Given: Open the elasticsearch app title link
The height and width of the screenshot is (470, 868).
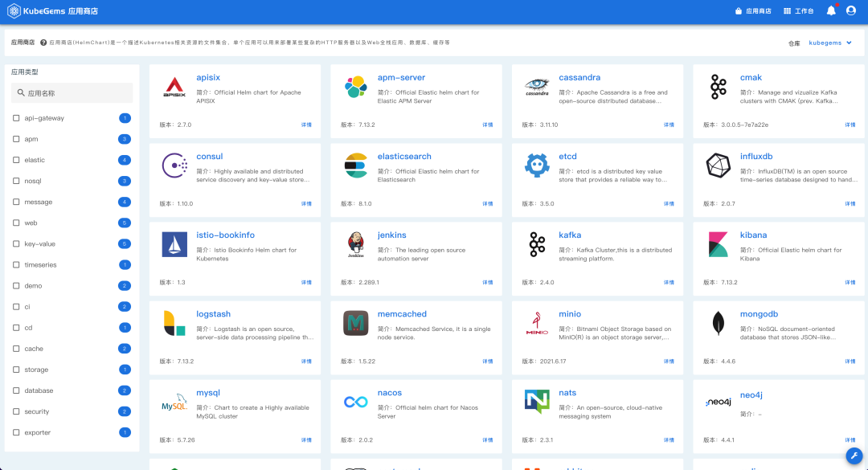Looking at the screenshot, I should click(404, 157).
